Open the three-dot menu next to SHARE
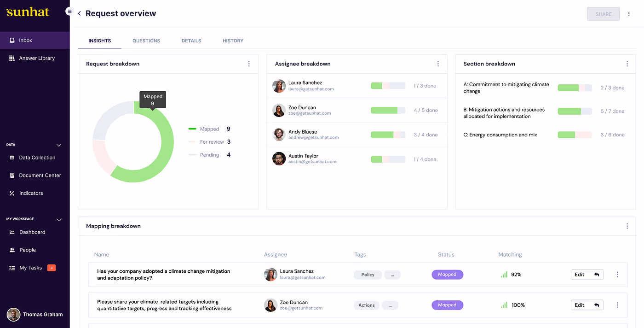The image size is (644, 328). [629, 14]
